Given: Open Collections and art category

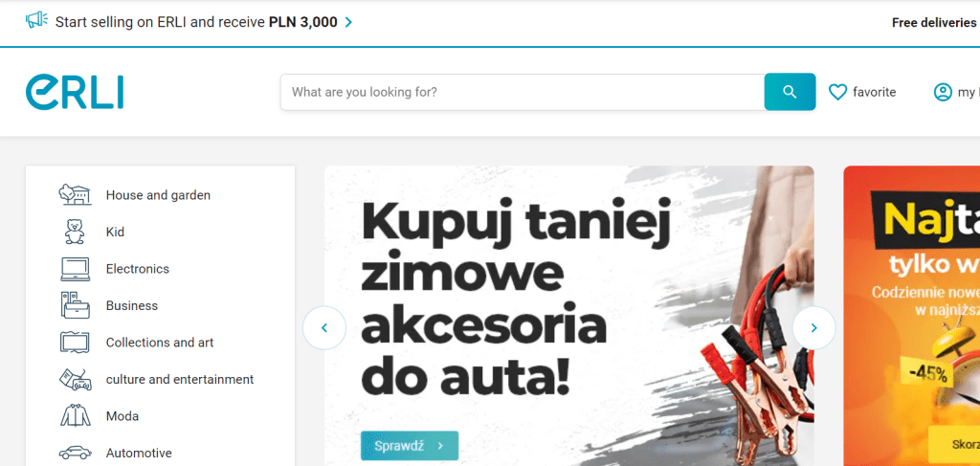Looking at the screenshot, I should pyautogui.click(x=160, y=343).
